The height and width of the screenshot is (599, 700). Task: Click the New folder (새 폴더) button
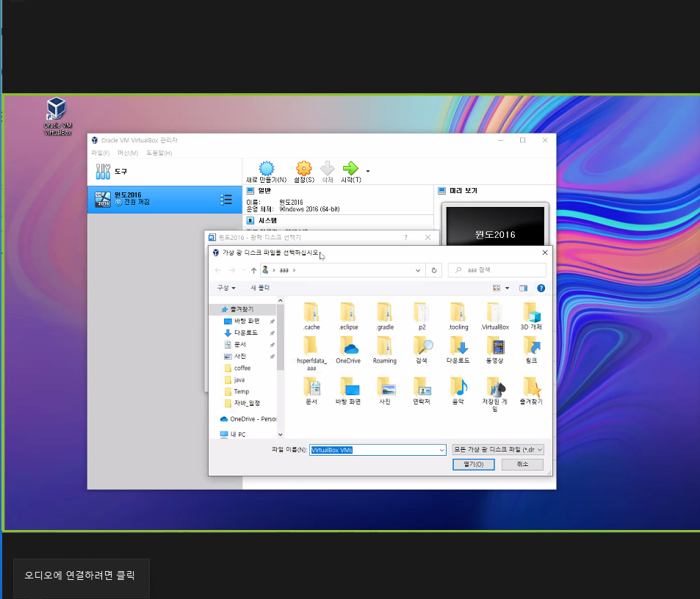(260, 288)
